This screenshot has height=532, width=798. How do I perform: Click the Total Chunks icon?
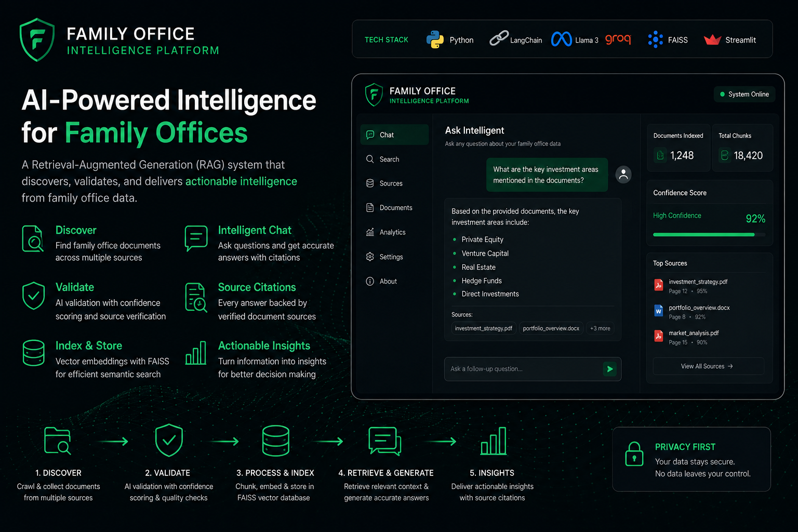[725, 155]
